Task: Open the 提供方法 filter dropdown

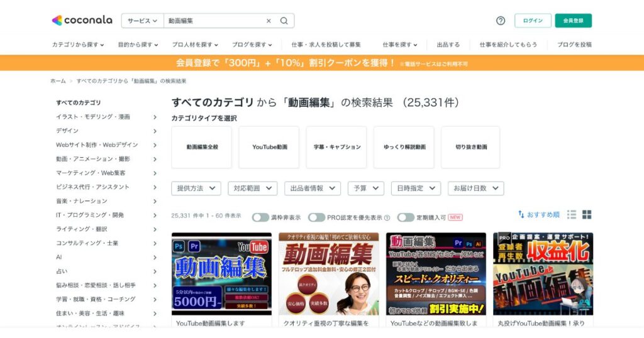Action: tap(196, 188)
